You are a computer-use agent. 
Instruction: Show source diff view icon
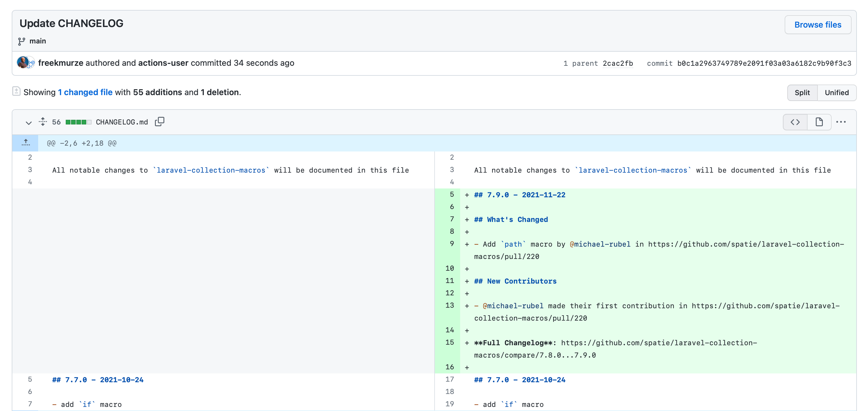(x=795, y=122)
